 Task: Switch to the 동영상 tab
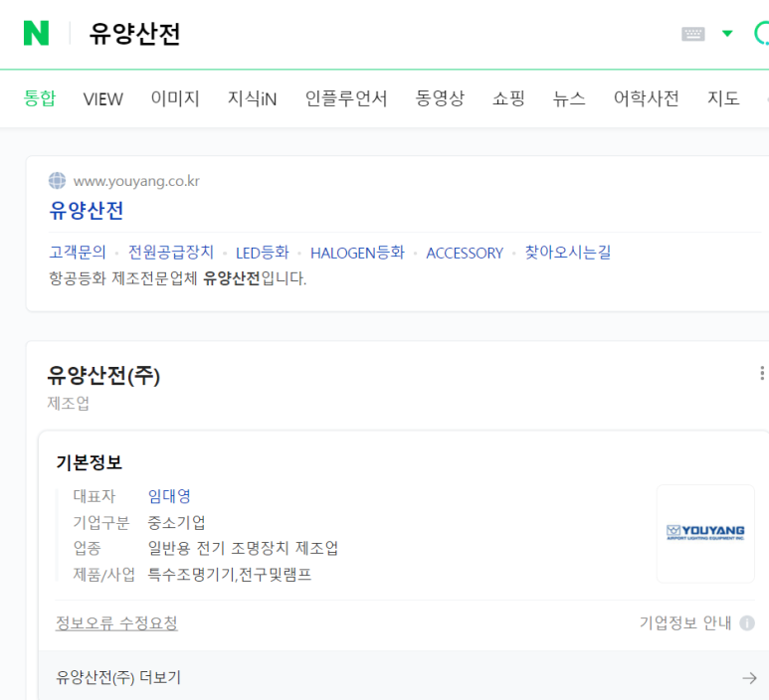point(440,98)
